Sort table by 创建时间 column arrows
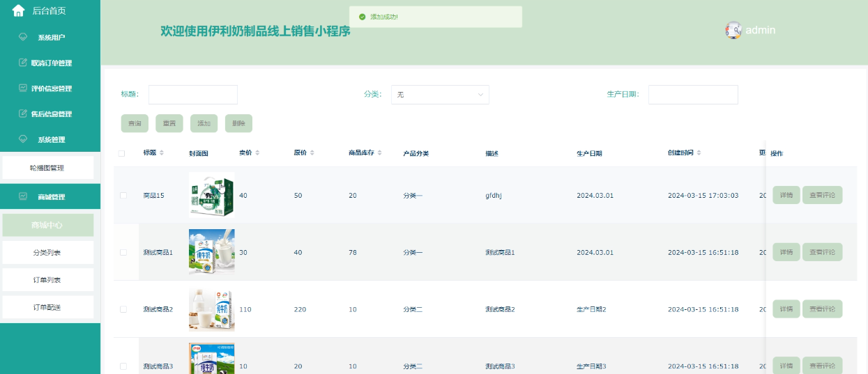Image resolution: width=868 pixels, height=374 pixels. (x=699, y=153)
